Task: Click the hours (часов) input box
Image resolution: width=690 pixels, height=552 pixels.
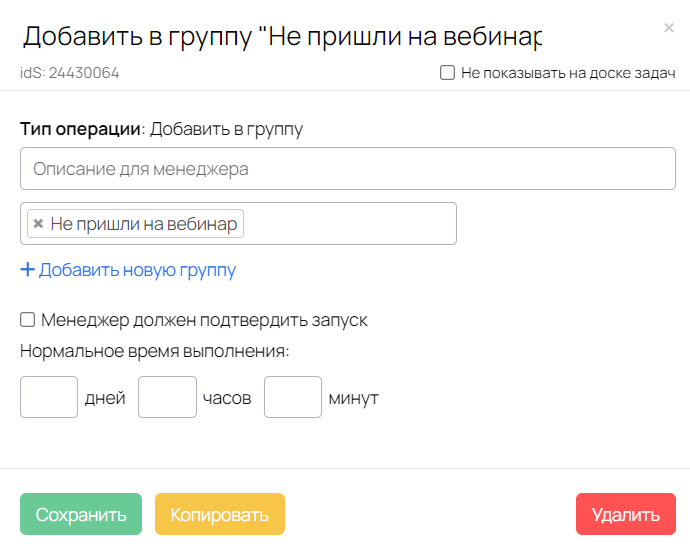Action: (167, 397)
